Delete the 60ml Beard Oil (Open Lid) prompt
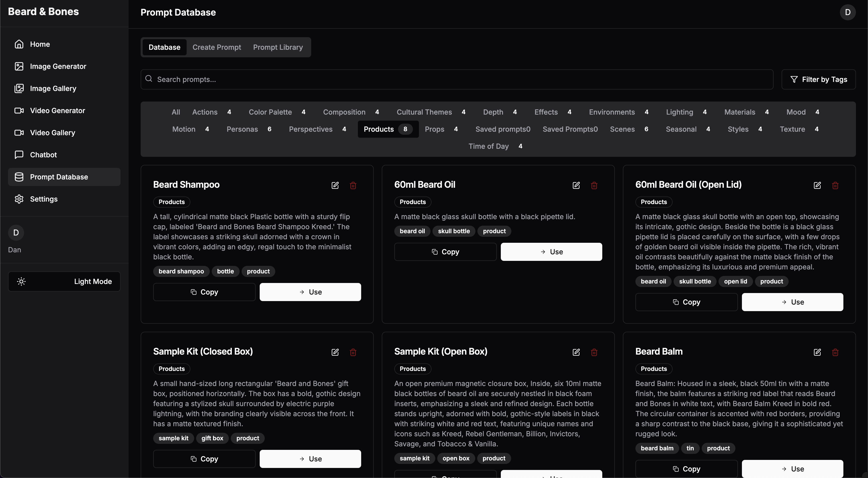868x478 pixels. point(835,185)
